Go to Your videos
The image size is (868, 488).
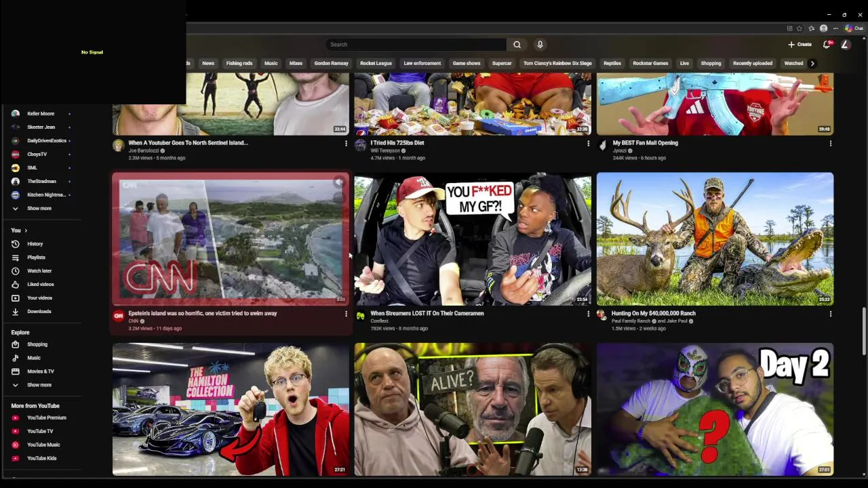41,298
